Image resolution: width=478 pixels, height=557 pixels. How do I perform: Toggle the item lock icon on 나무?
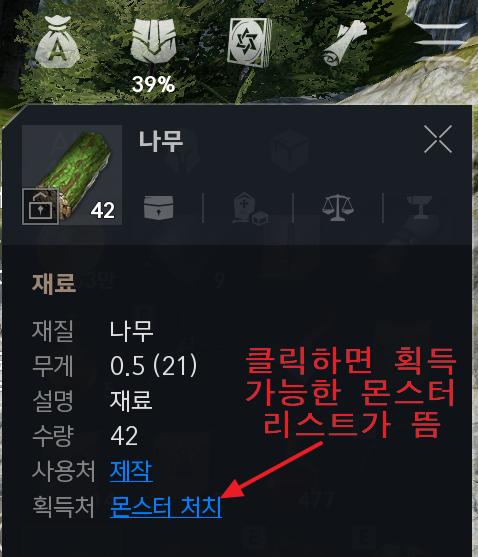click(x=40, y=206)
